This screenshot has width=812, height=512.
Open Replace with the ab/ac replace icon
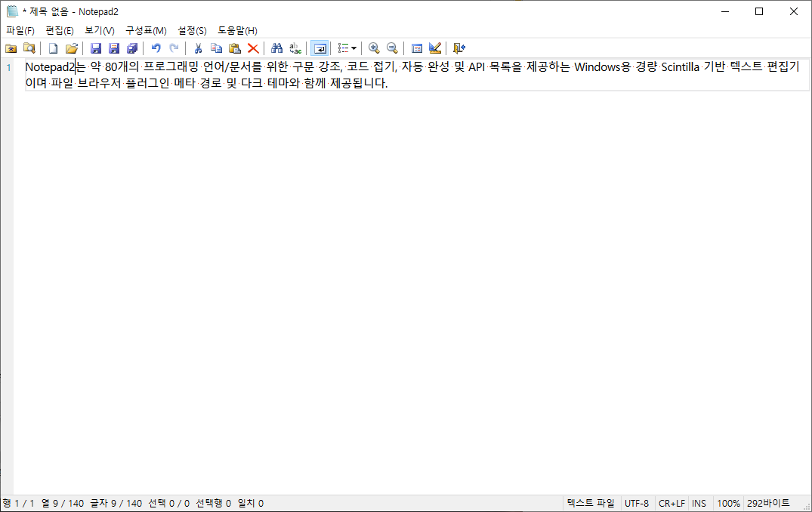point(295,48)
